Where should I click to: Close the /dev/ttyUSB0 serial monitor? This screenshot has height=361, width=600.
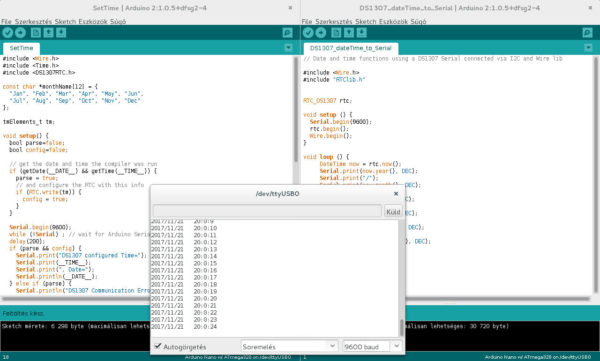coord(396,193)
